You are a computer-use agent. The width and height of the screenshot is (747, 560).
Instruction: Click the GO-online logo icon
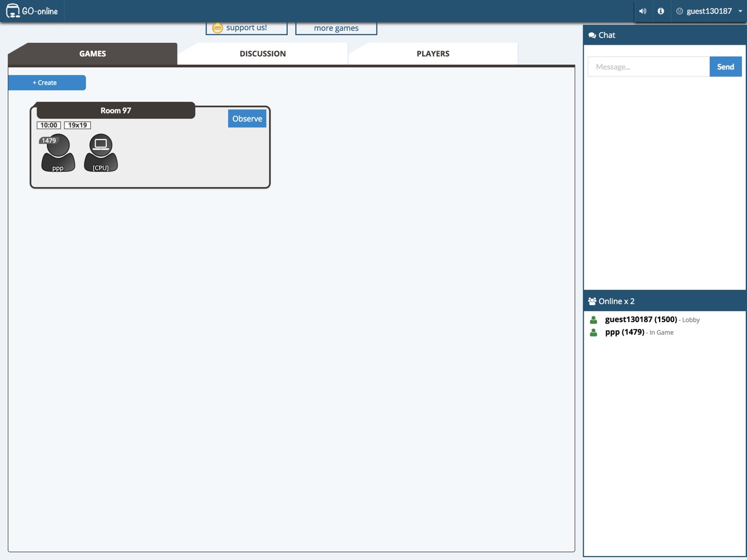[13, 11]
